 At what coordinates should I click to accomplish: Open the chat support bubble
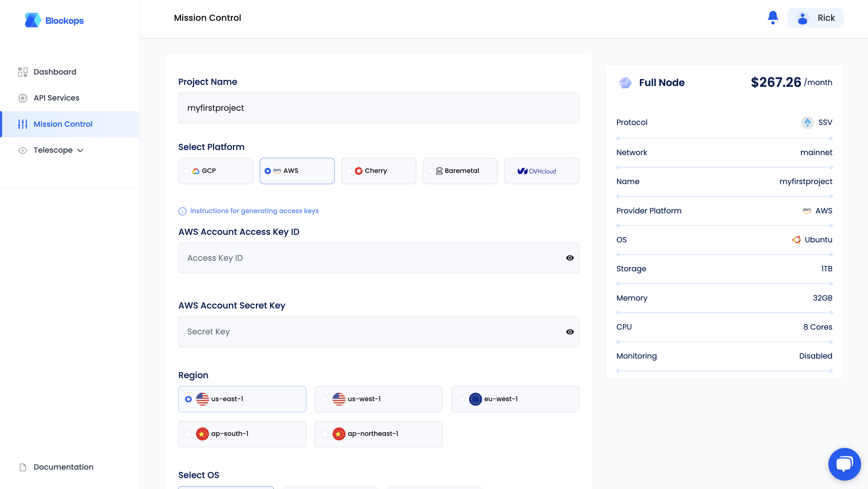(x=844, y=464)
